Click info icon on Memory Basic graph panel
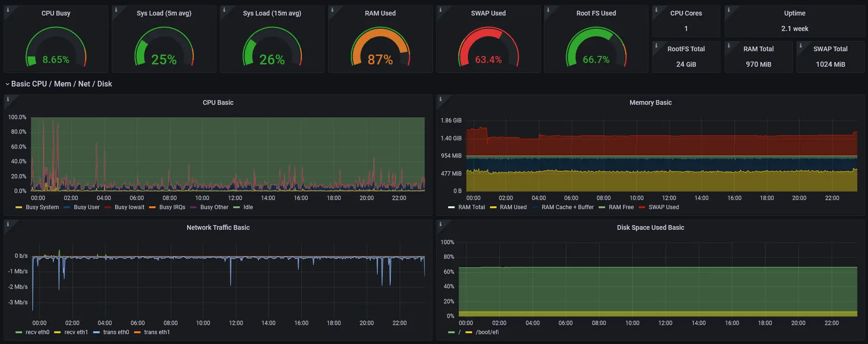 (441, 99)
